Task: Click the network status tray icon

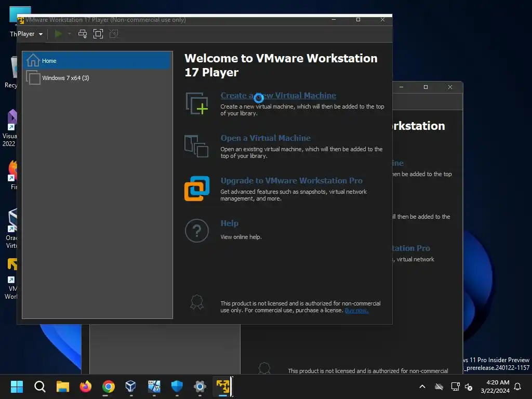Action: click(x=455, y=387)
